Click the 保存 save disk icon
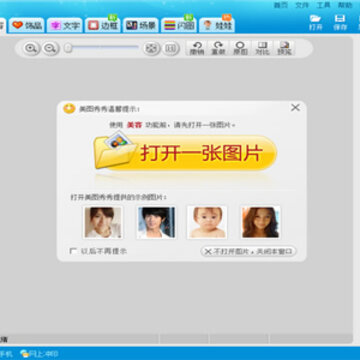 [340, 22]
